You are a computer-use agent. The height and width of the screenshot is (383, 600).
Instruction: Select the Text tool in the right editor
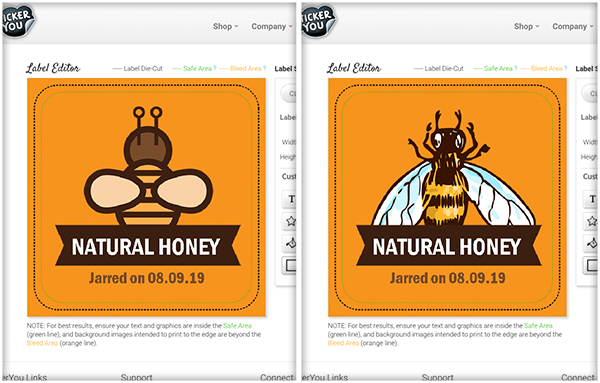(x=591, y=199)
